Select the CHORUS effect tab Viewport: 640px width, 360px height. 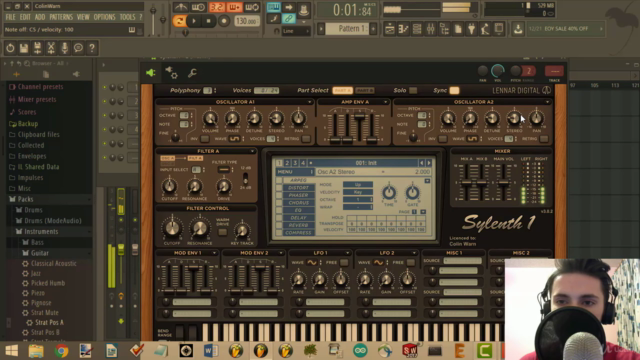[298, 203]
